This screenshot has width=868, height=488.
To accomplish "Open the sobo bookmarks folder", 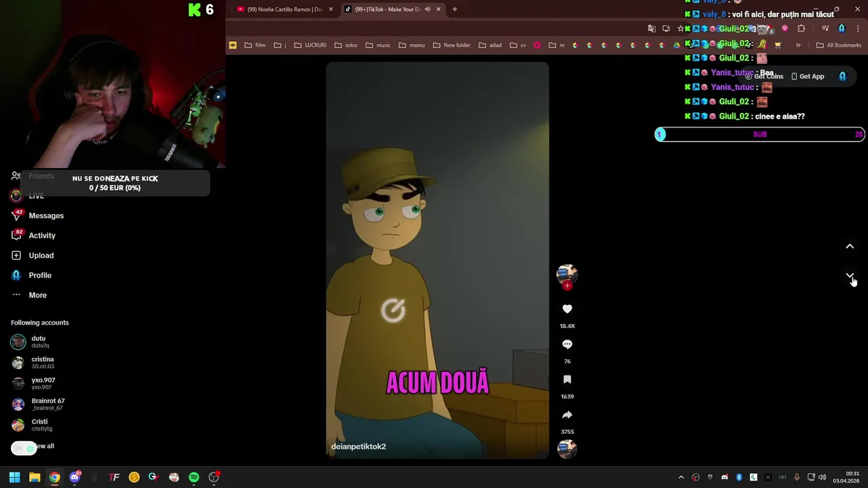I will tap(346, 45).
